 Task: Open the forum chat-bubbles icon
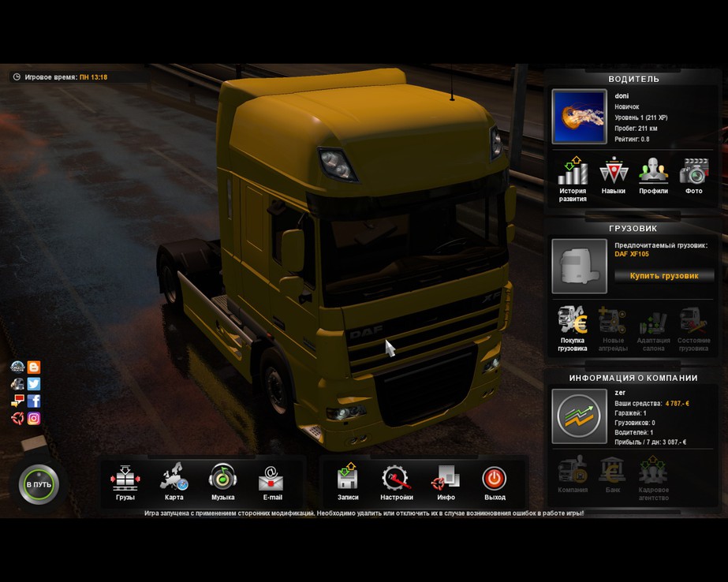(x=17, y=401)
